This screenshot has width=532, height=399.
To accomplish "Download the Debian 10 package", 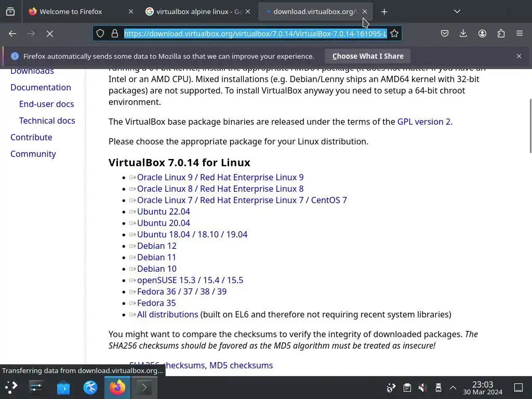I will (x=157, y=269).
